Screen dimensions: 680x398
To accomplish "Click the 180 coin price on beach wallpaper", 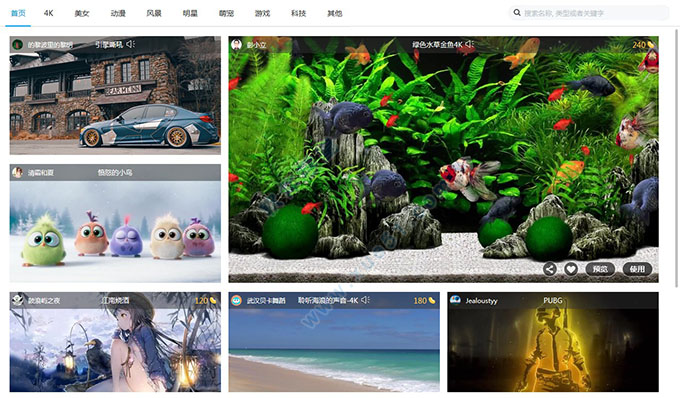I will pos(425,300).
